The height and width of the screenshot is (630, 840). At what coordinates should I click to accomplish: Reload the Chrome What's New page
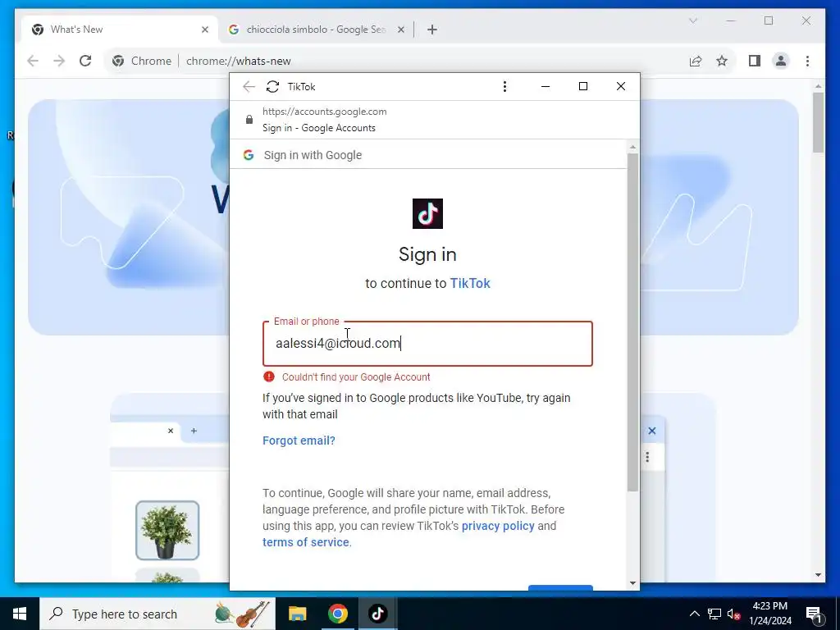tap(85, 61)
